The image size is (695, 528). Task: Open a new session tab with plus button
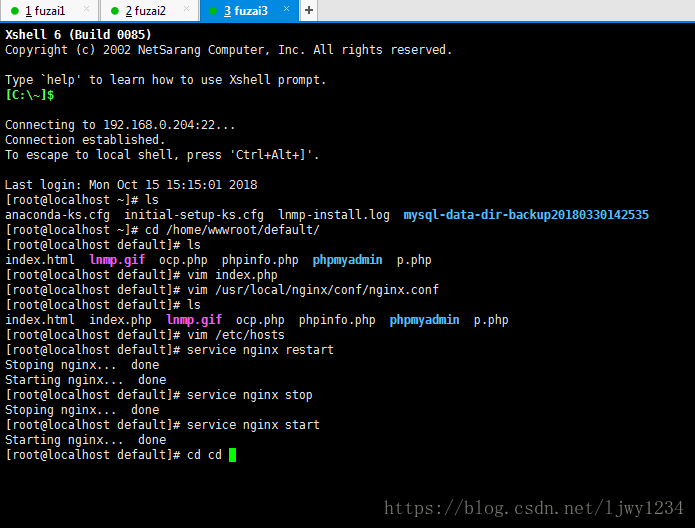tap(309, 10)
